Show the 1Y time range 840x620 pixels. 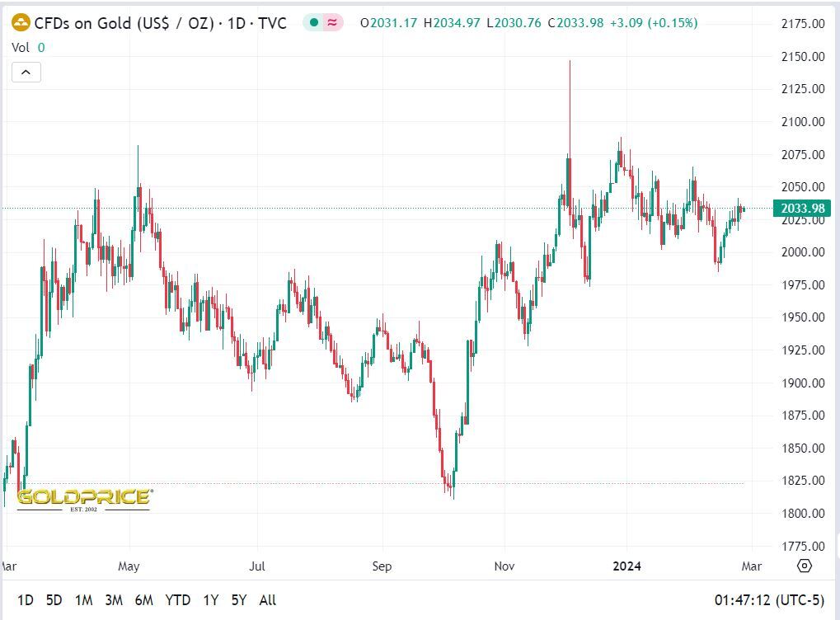tap(210, 600)
